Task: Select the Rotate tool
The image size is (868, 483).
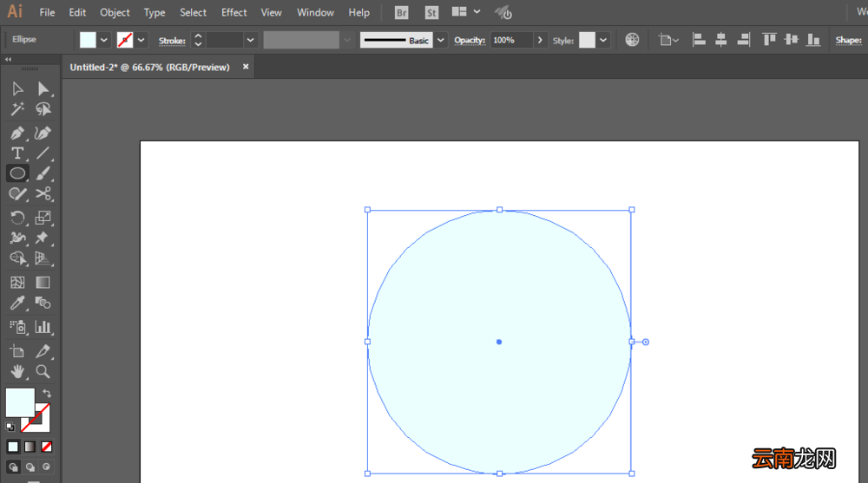Action: coord(17,218)
